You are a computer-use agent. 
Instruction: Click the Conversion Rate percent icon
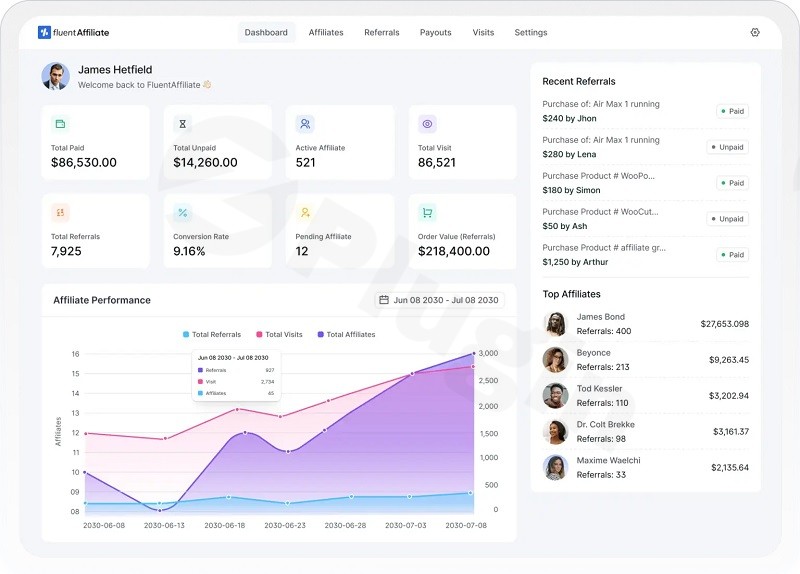182,212
